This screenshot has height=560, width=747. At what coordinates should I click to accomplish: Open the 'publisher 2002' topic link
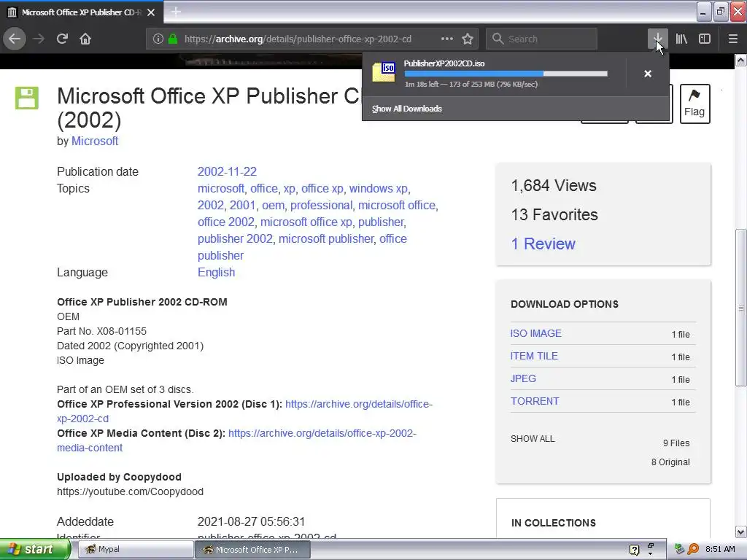(236, 239)
